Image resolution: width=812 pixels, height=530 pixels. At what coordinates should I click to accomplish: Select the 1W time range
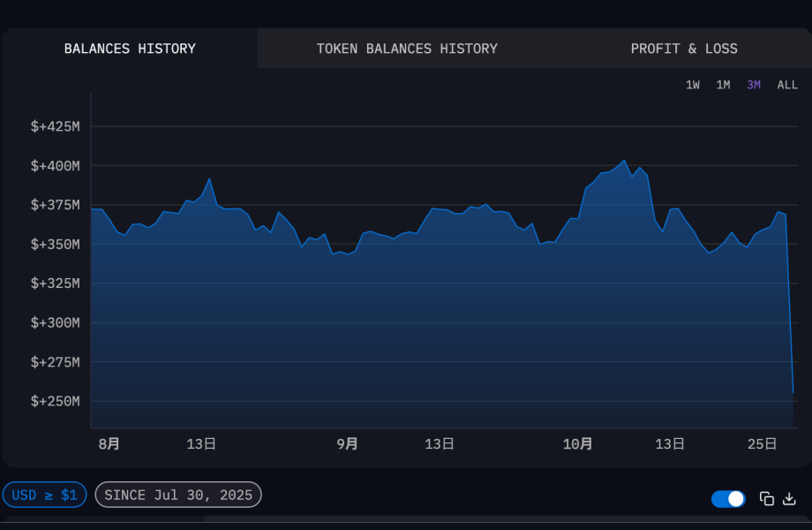pos(692,85)
